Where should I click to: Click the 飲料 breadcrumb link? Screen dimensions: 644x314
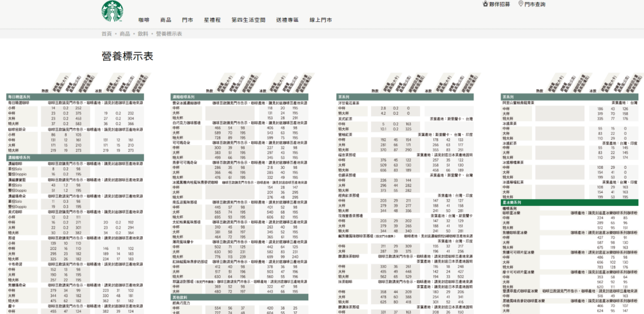(143, 34)
